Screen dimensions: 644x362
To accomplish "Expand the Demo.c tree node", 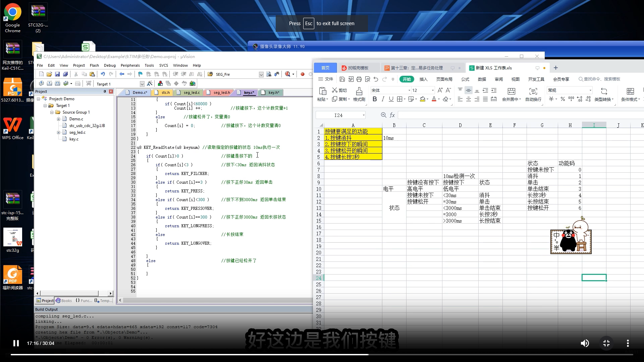I will coord(58,119).
